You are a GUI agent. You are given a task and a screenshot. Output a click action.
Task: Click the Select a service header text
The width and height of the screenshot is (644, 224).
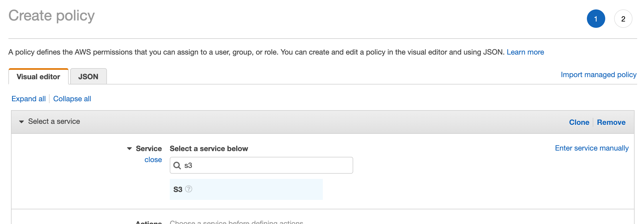[x=54, y=121]
